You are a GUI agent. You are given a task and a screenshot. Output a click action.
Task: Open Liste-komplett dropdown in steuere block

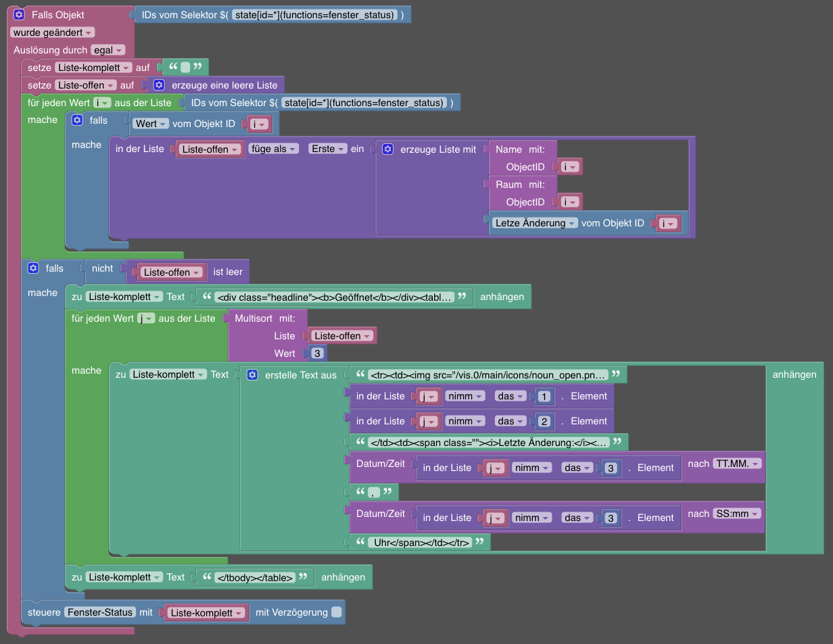point(206,613)
